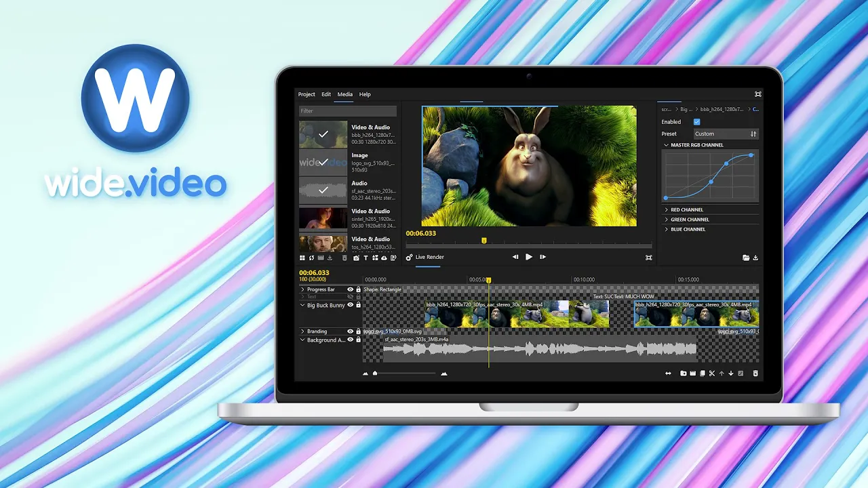Screen dimensions: 868x488
Task: Delete selected media with trash icon
Action: 344,258
